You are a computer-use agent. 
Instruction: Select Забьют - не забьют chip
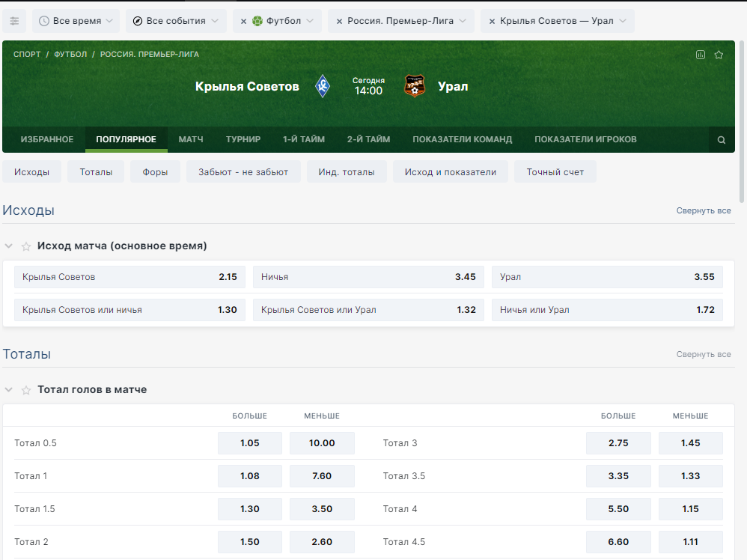(x=243, y=172)
